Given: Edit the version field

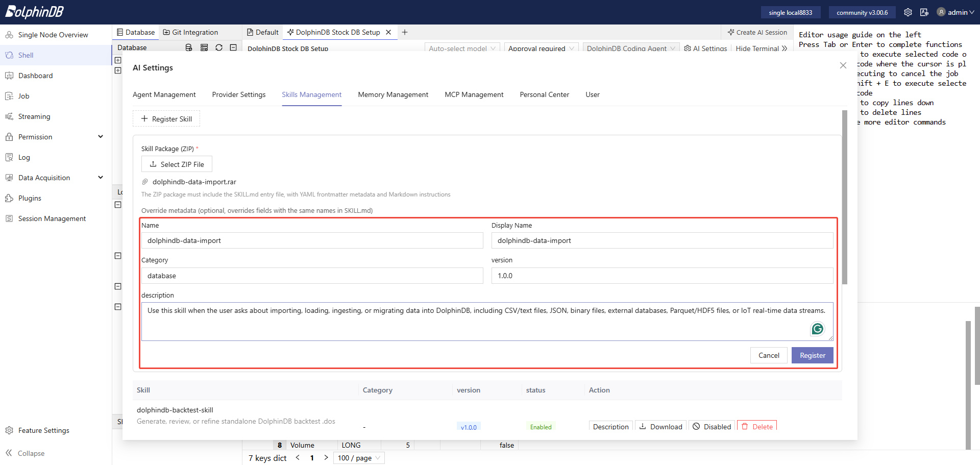Looking at the screenshot, I should [x=663, y=276].
